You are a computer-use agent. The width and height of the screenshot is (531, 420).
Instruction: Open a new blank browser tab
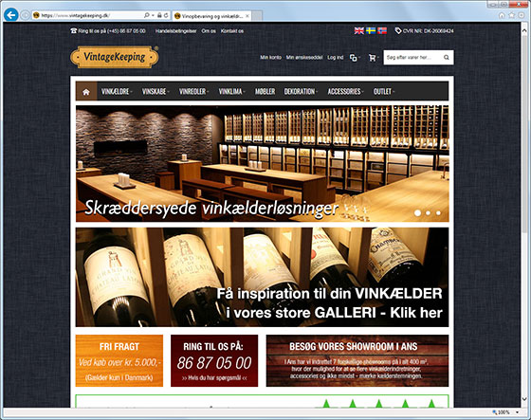point(257,16)
